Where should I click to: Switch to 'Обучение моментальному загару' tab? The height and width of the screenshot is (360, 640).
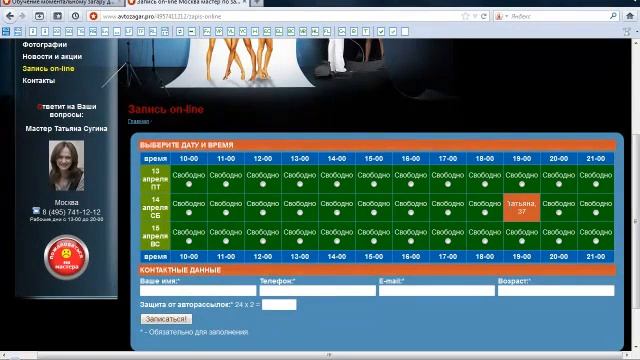click(61, 2)
